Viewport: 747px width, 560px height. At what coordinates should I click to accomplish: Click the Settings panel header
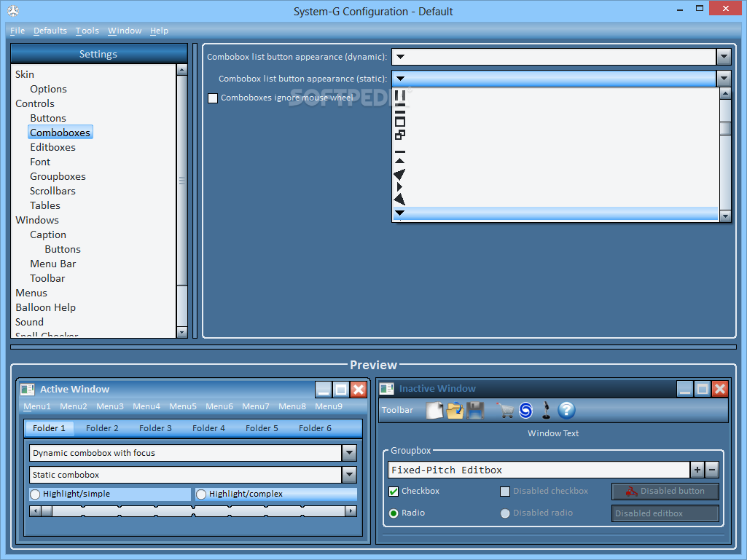coord(98,54)
